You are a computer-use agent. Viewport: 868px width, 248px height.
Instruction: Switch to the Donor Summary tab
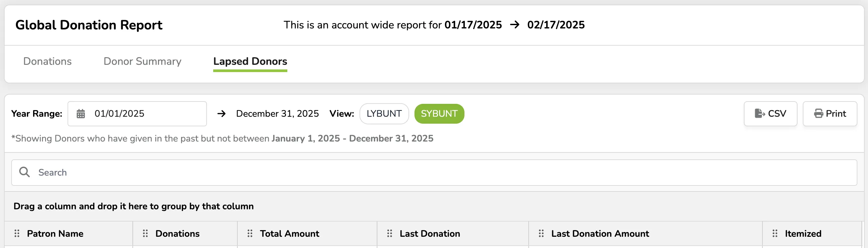pyautogui.click(x=142, y=61)
